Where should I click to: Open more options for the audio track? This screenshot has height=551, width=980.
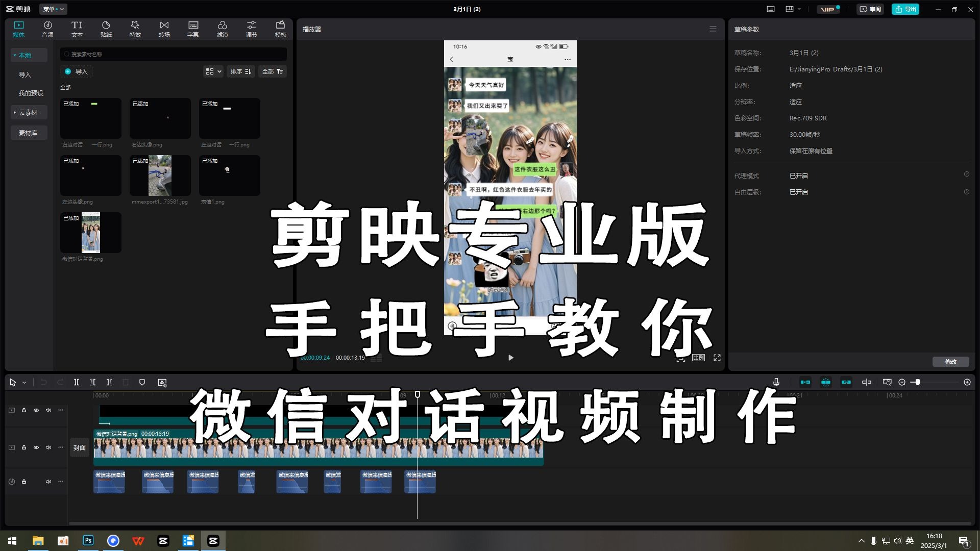[61, 482]
